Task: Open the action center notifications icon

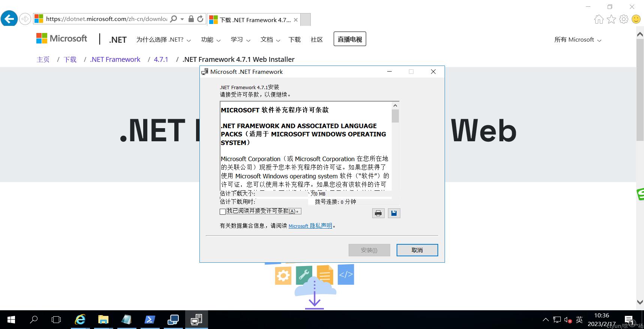Action: pos(629,320)
